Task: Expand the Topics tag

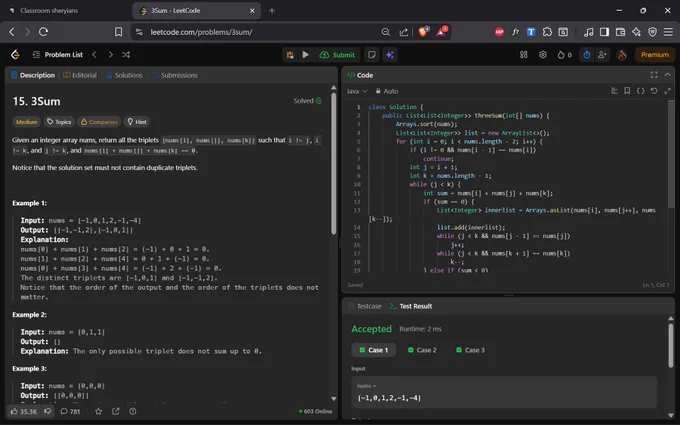Action: pos(59,122)
